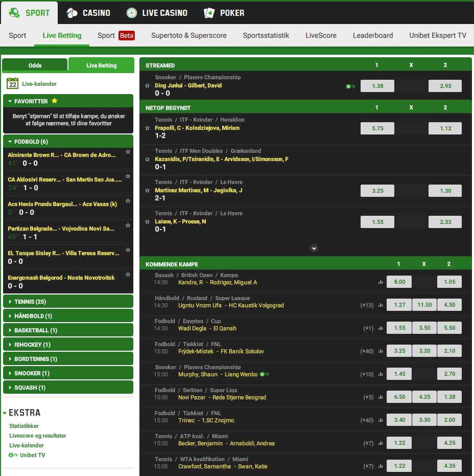
Task: Favorite the Laisne - Proese match
Action: (x=148, y=221)
